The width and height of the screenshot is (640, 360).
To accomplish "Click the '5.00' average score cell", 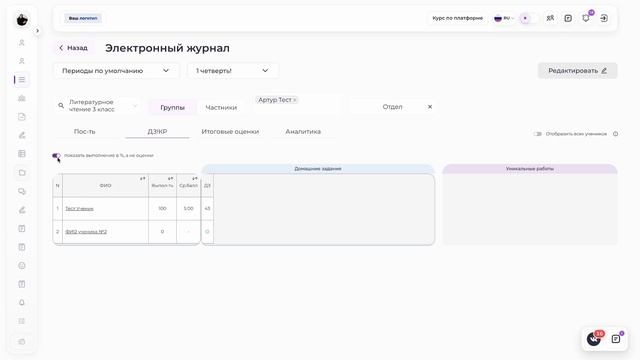I will coord(188,209).
